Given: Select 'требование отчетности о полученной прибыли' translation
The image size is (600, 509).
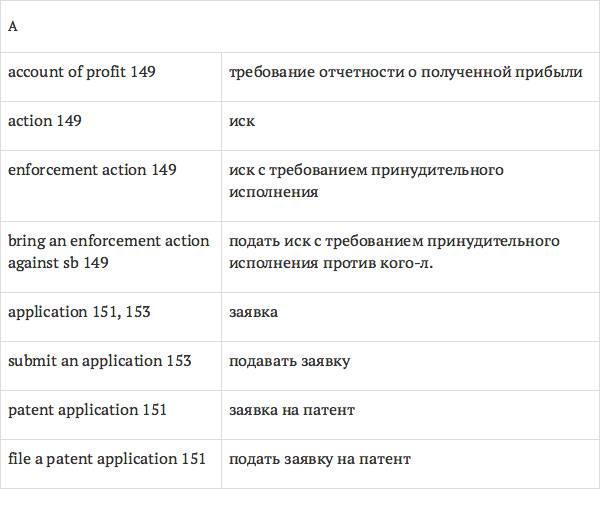Looking at the screenshot, I should 405,73.
